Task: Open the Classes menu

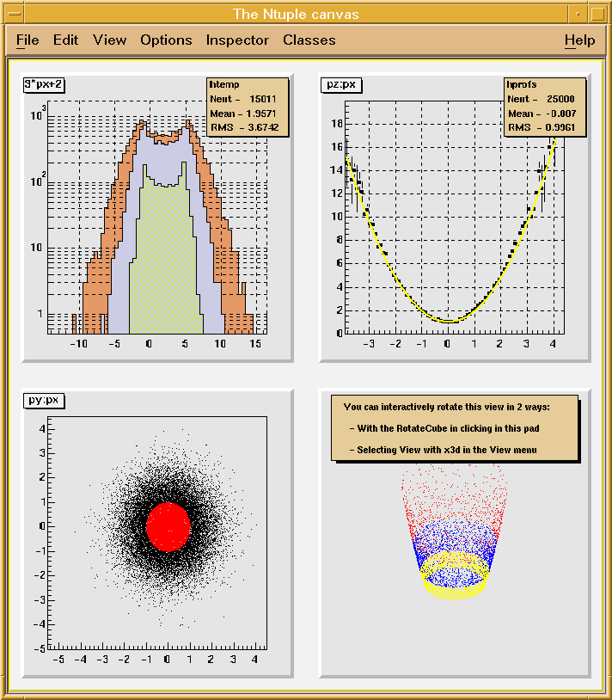Action: (309, 40)
